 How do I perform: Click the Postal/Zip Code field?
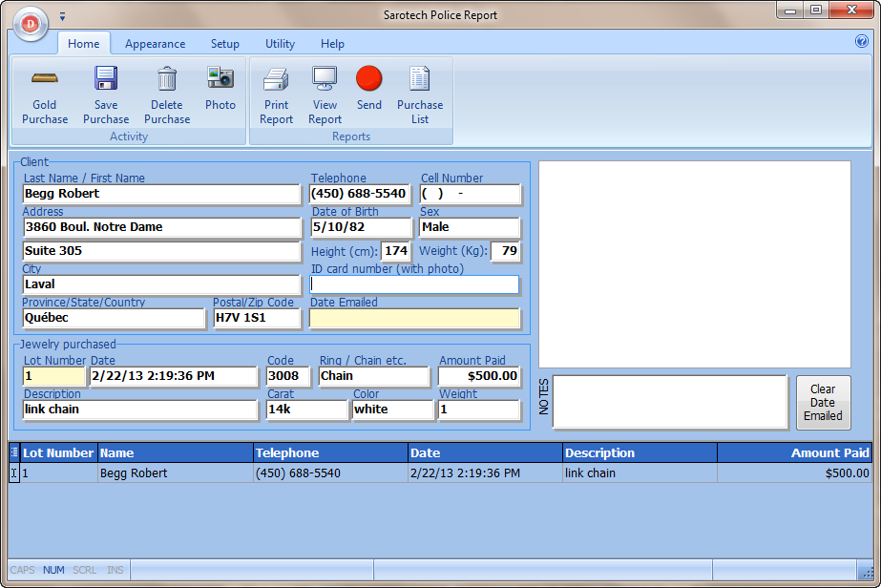click(258, 318)
